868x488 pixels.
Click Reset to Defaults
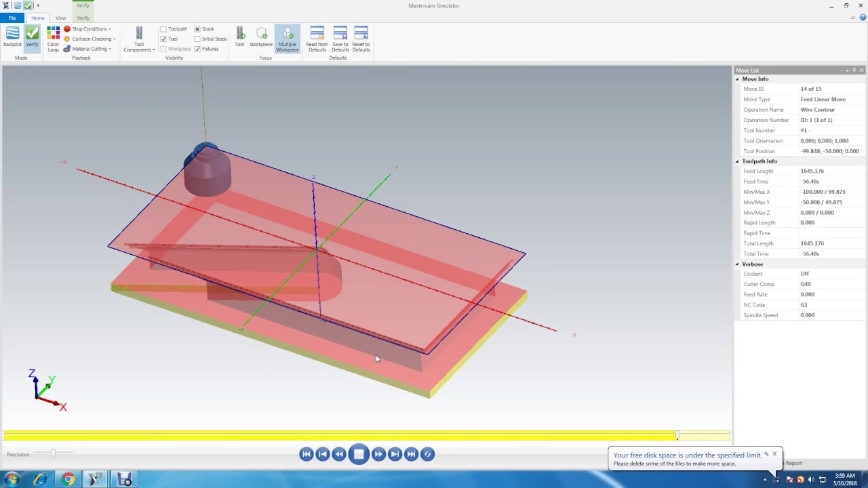[x=361, y=39]
